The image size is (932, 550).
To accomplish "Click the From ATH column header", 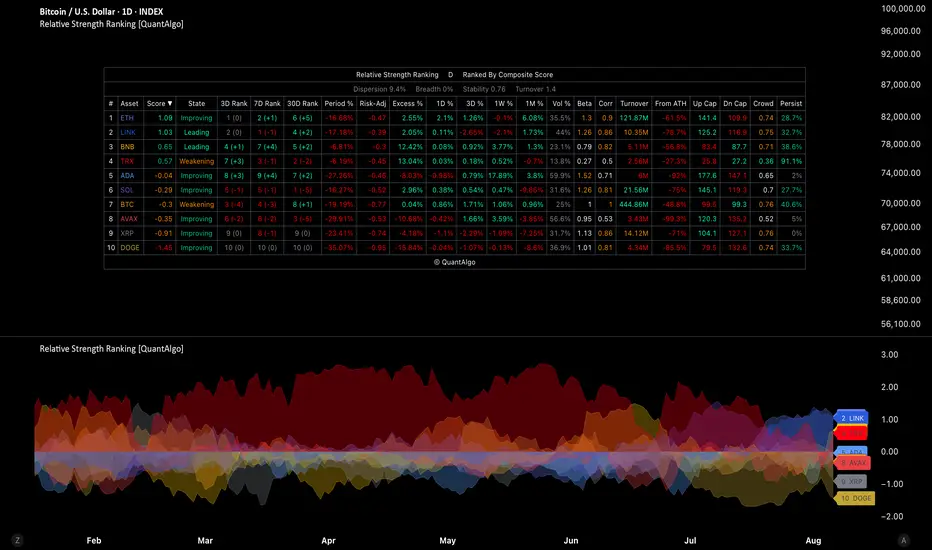I will pos(670,103).
